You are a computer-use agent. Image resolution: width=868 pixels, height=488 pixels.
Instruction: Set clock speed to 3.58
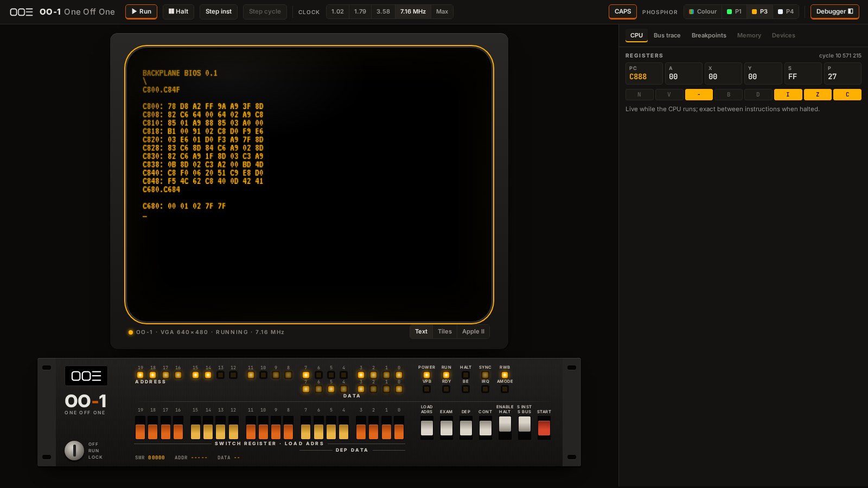pyautogui.click(x=383, y=11)
